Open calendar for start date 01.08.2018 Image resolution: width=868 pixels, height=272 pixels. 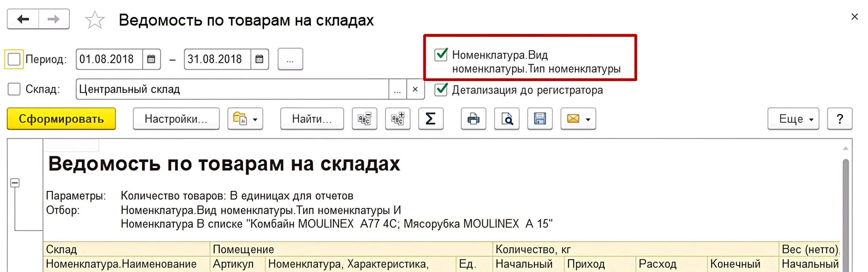[151, 59]
